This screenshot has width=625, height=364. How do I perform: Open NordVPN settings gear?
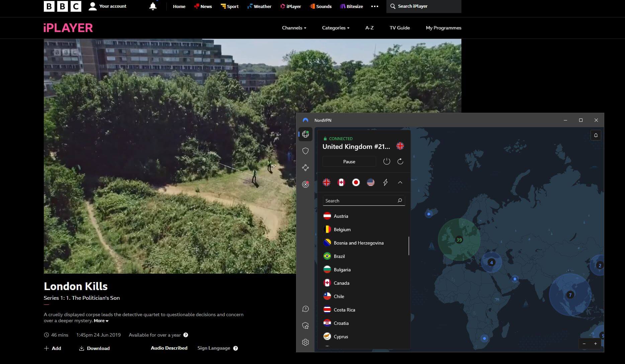pos(305,342)
